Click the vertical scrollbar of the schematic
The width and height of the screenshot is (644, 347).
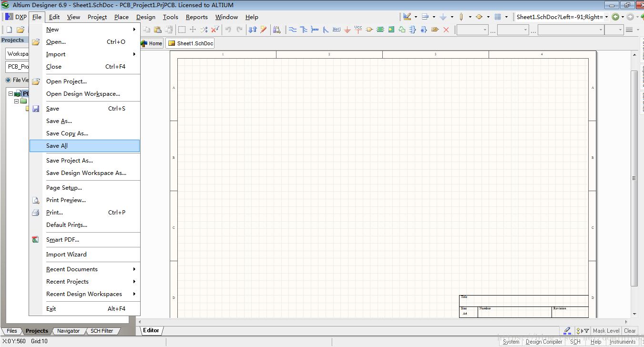click(x=634, y=177)
